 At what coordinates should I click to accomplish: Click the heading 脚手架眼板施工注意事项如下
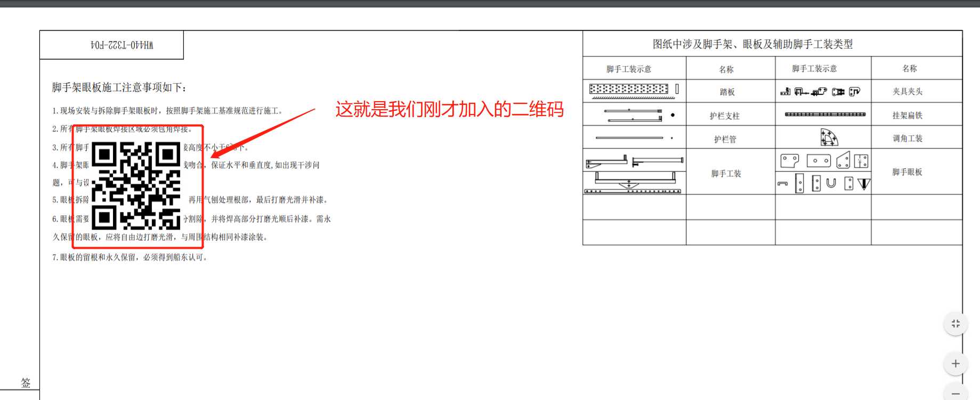pos(119,87)
